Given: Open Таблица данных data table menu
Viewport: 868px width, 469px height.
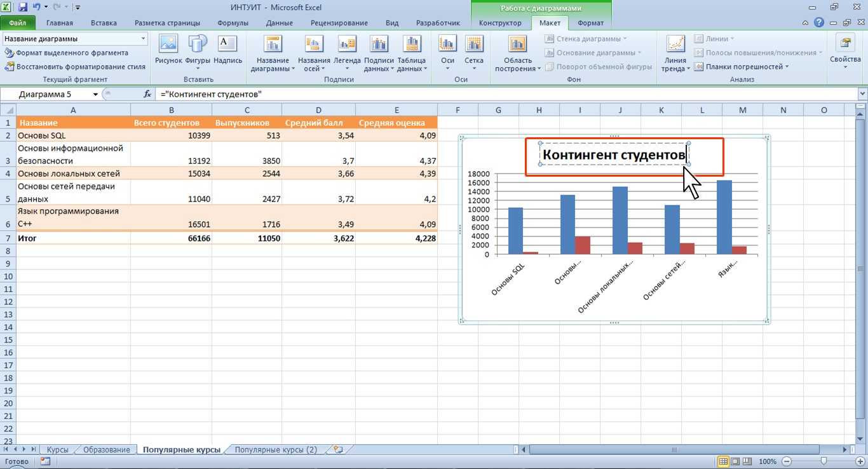Looking at the screenshot, I should [x=412, y=54].
